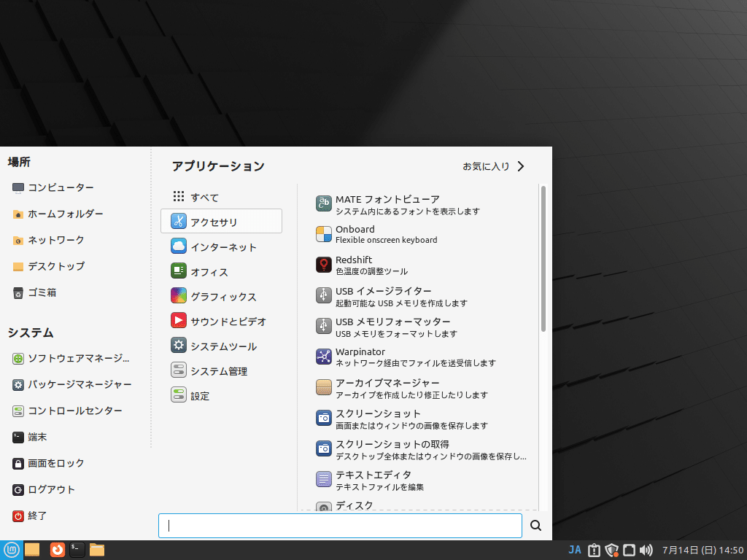The image size is (747, 560).
Task: Select グラフィックス category
Action: point(221,296)
